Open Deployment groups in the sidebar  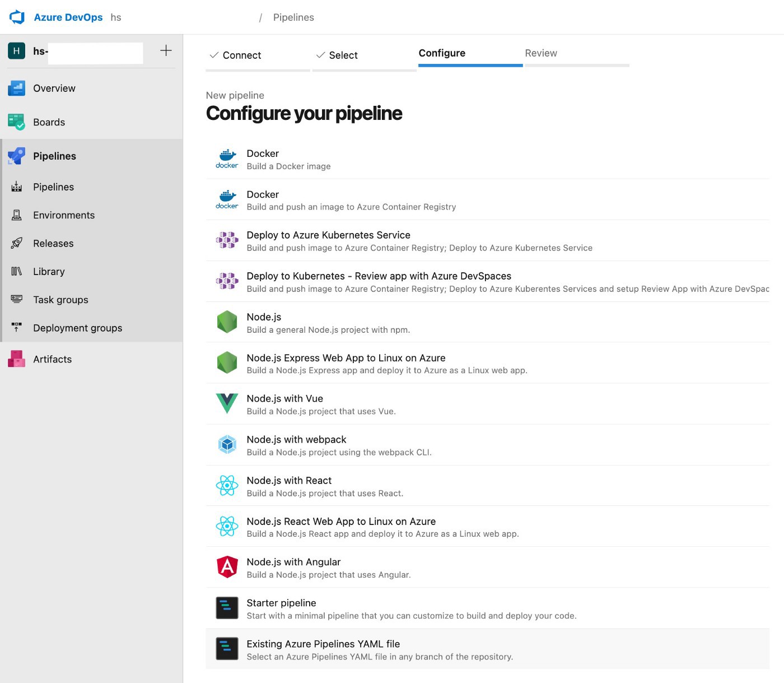coord(91,328)
